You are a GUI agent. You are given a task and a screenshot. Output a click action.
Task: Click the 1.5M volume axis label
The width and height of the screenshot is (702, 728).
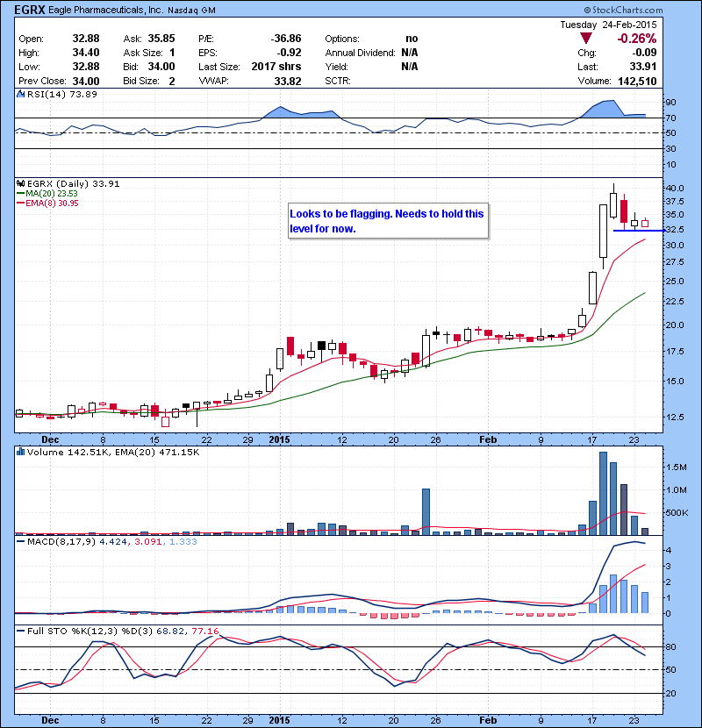coord(677,467)
